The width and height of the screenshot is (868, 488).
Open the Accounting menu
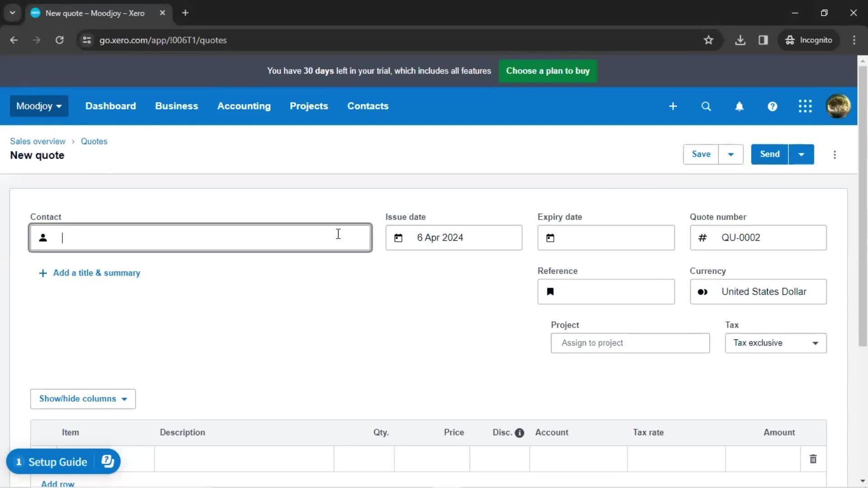[244, 106]
